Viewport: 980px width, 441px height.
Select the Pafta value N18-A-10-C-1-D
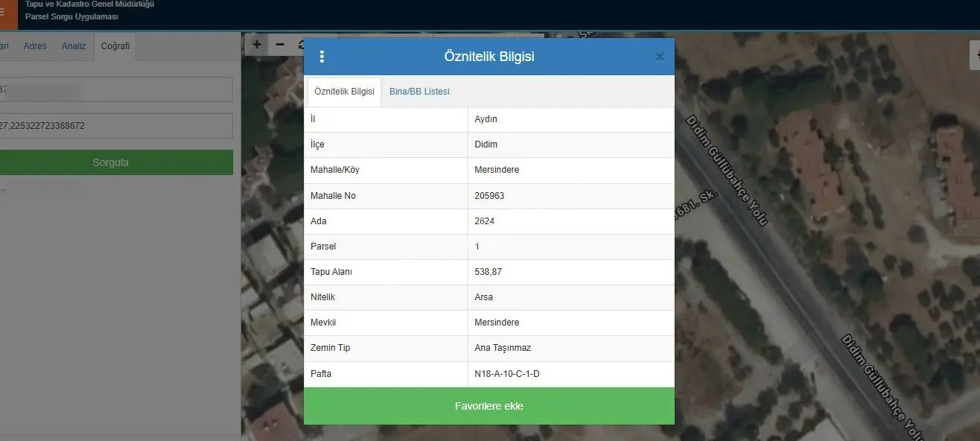(x=507, y=374)
